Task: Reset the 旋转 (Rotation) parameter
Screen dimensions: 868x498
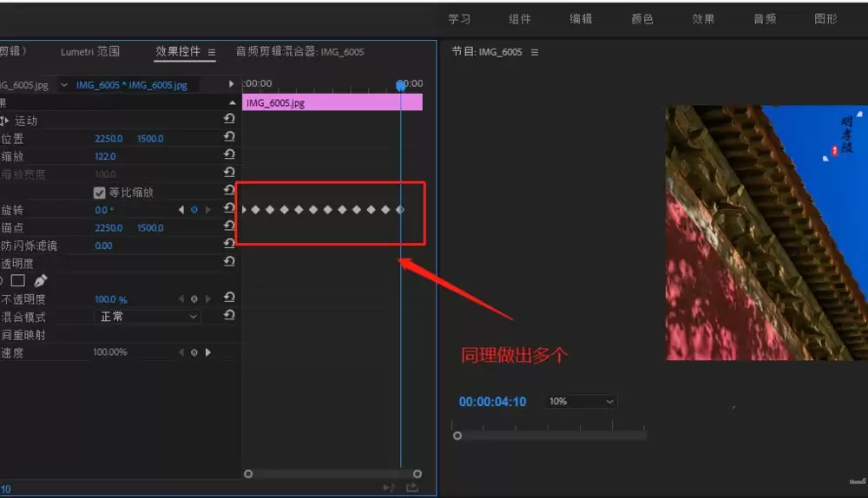Action: [x=229, y=210]
